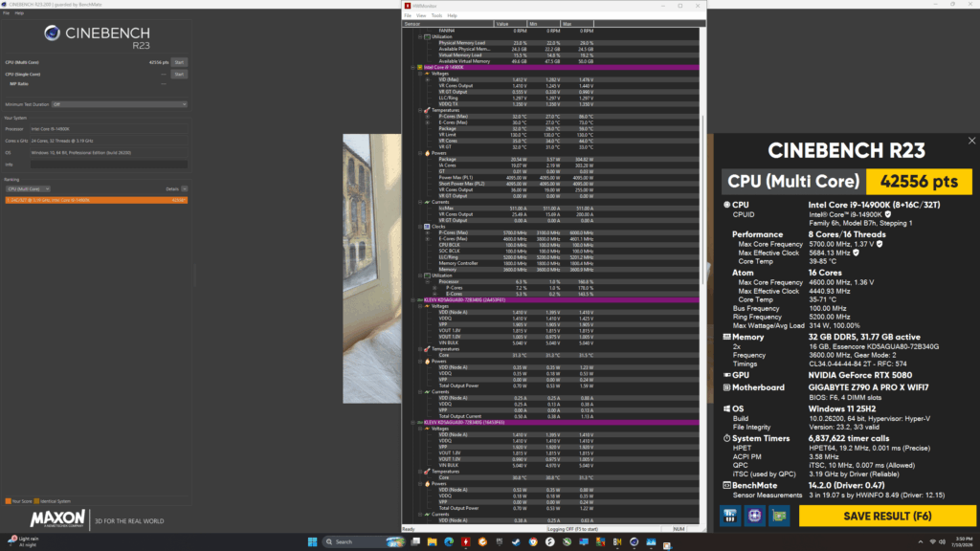Click the Sensor column header in HWMonitor
This screenshot has width=980, height=551.
(x=448, y=24)
